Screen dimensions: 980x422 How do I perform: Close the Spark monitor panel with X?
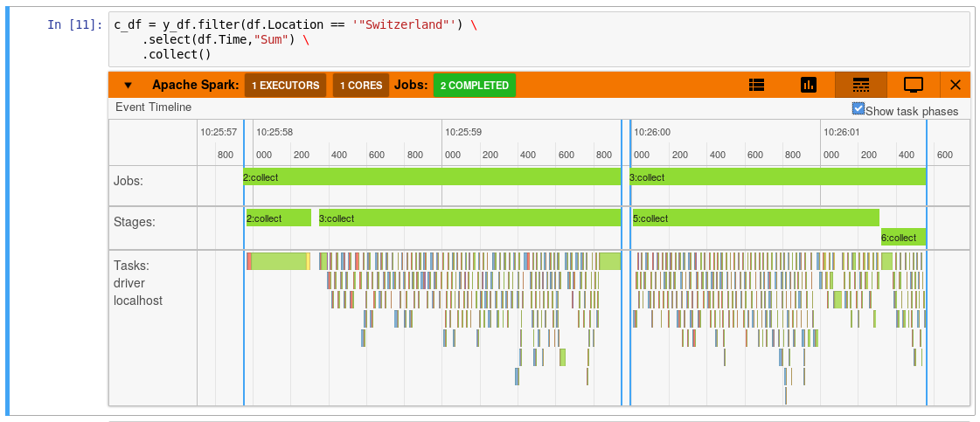coord(955,85)
